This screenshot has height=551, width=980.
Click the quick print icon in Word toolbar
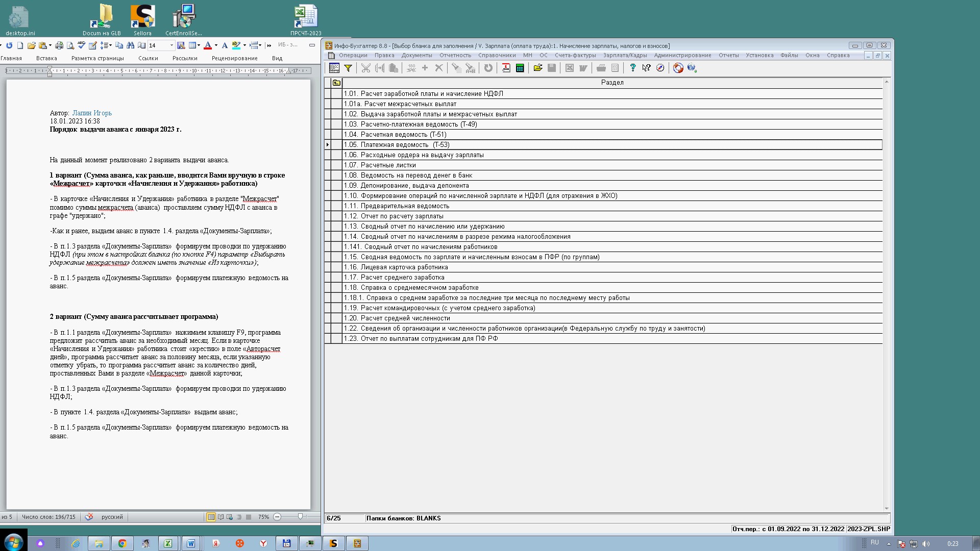coord(59,45)
